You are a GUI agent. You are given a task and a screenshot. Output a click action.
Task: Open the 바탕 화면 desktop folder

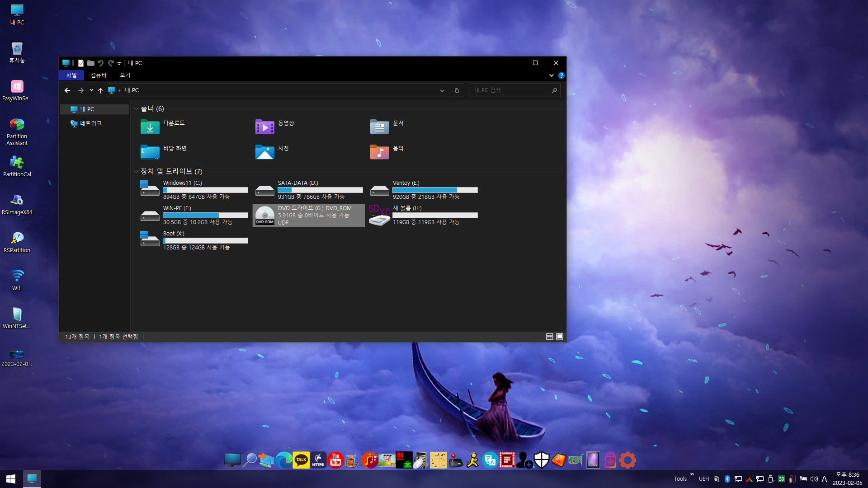pyautogui.click(x=164, y=152)
